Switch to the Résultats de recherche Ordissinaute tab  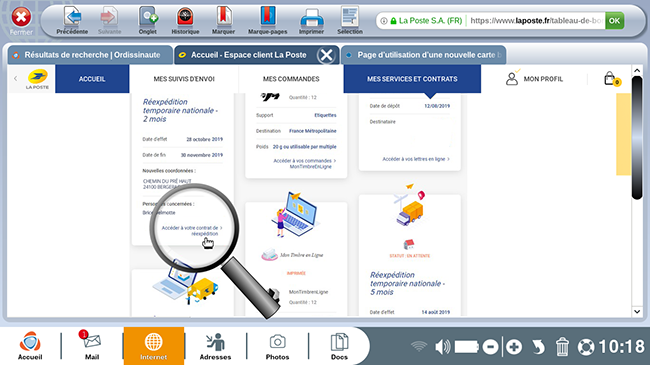[x=90, y=55]
